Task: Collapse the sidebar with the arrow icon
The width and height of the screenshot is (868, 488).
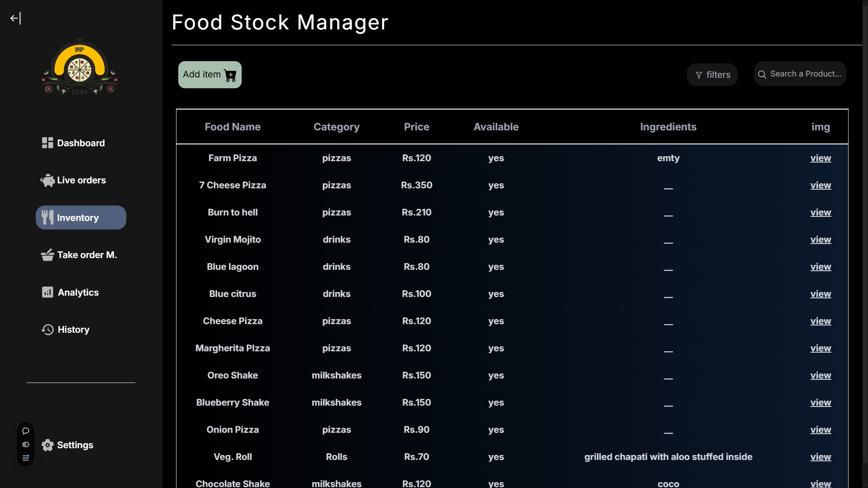Action: 15,18
